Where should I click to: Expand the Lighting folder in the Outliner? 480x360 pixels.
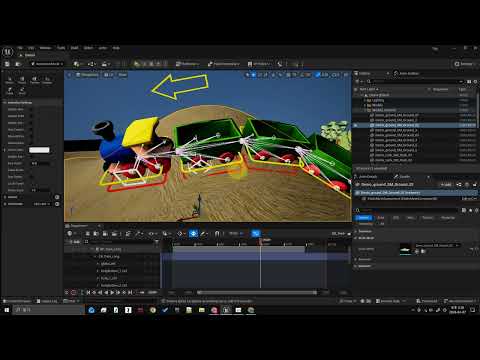pyautogui.click(x=365, y=100)
